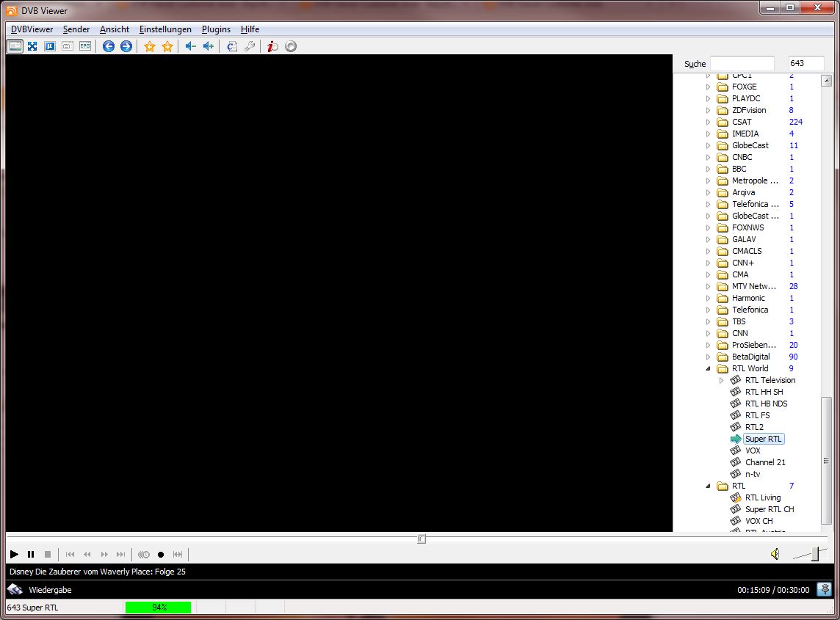Skip to previous track button
Screen dimensions: 840x620
click(x=70, y=554)
